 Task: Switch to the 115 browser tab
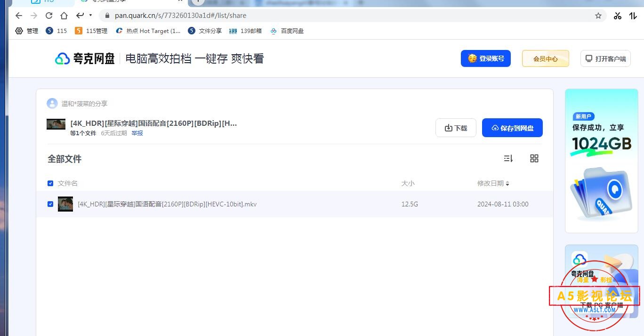click(x=42, y=2)
